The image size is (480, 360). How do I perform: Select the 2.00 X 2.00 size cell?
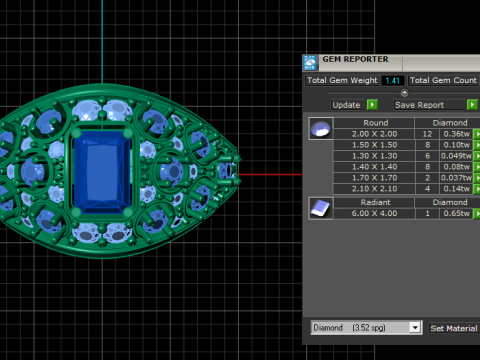pos(374,134)
